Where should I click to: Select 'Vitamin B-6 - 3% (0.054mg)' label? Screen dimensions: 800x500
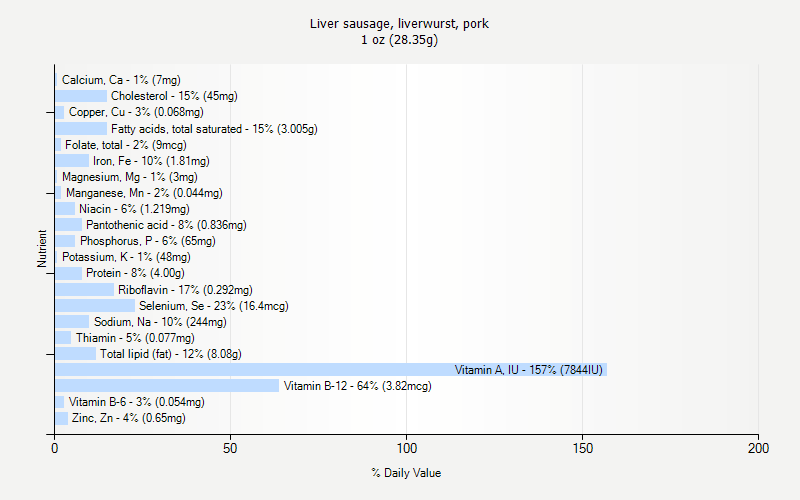(x=137, y=402)
